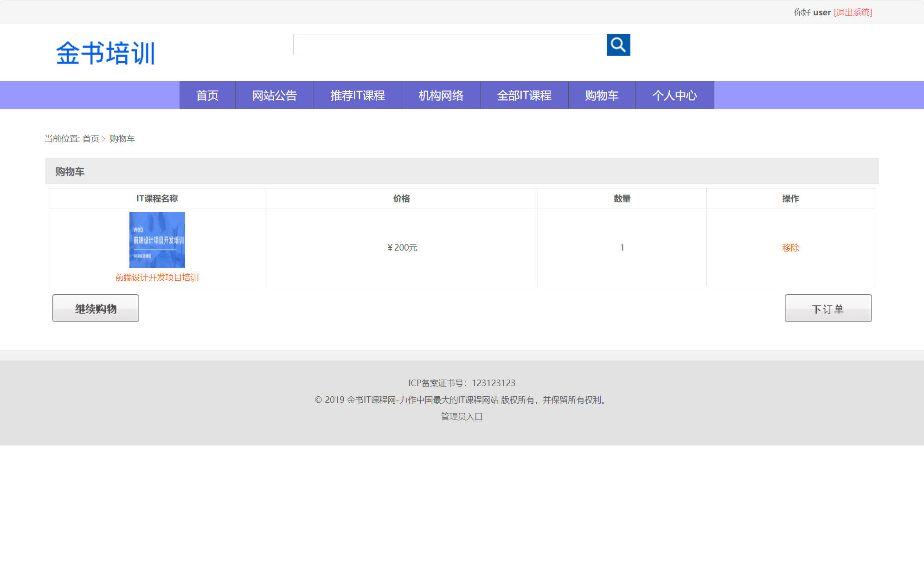This screenshot has height=581, width=924.
Task: Remove the course via 移除 link
Action: pos(790,248)
